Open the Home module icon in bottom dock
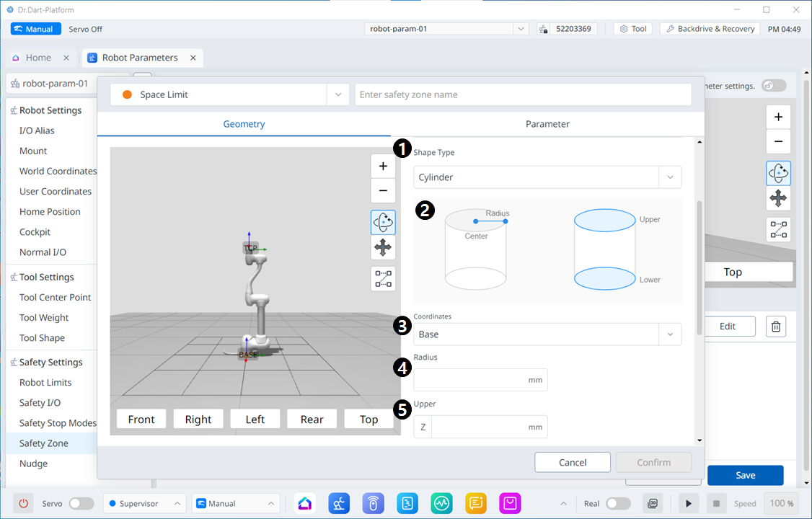812x519 pixels. (x=305, y=503)
